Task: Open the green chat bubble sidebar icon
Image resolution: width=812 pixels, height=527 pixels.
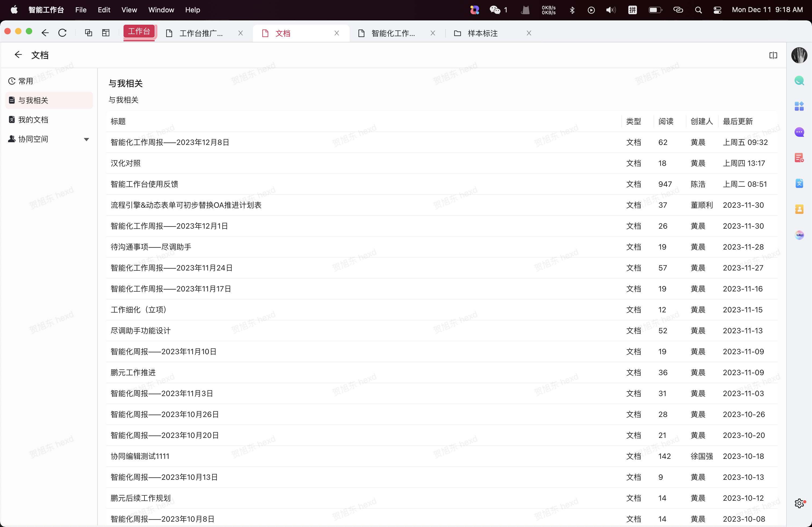Action: coord(799,81)
